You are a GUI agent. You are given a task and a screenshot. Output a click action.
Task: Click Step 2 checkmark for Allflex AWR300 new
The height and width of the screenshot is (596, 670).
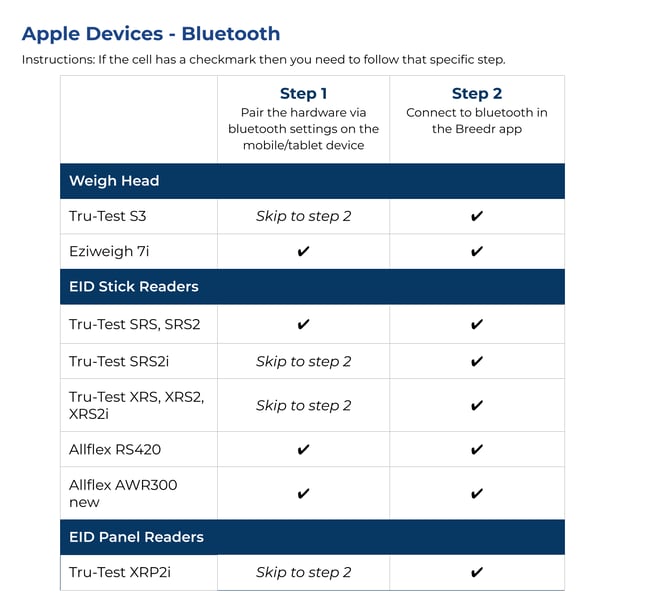[x=477, y=494]
